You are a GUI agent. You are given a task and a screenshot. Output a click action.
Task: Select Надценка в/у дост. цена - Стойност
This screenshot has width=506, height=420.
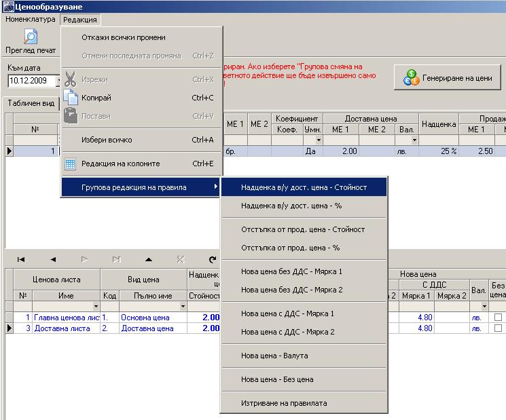click(x=304, y=187)
